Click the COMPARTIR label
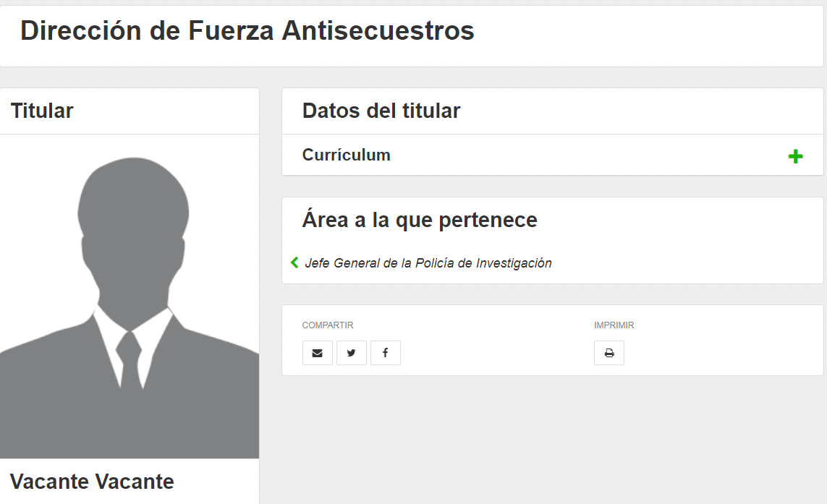 327,325
